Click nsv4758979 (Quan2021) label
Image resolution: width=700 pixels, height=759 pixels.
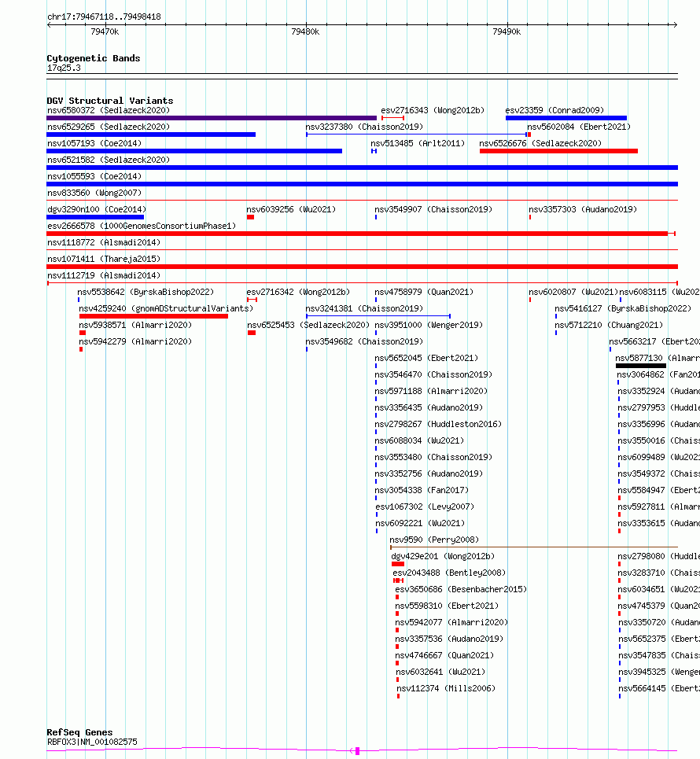[x=424, y=292]
